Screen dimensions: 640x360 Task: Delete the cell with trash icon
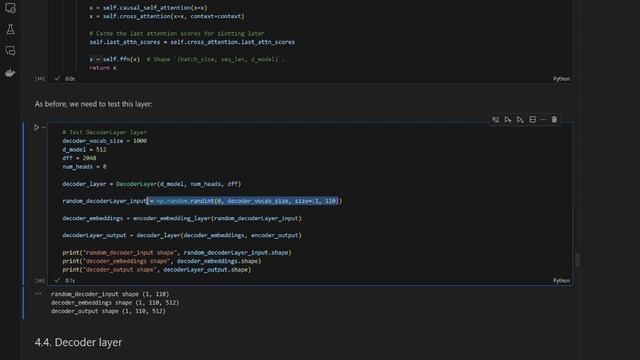click(x=554, y=120)
